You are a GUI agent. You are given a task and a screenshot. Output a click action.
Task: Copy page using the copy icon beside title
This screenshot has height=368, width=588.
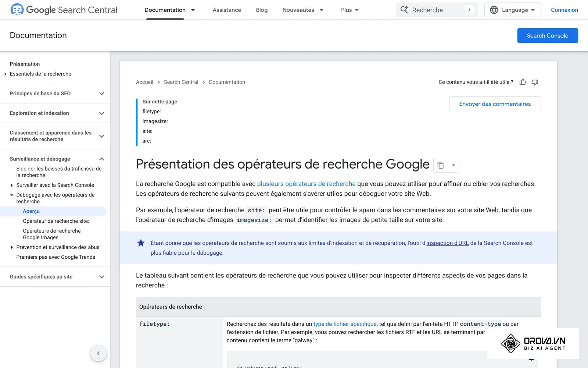pos(441,165)
